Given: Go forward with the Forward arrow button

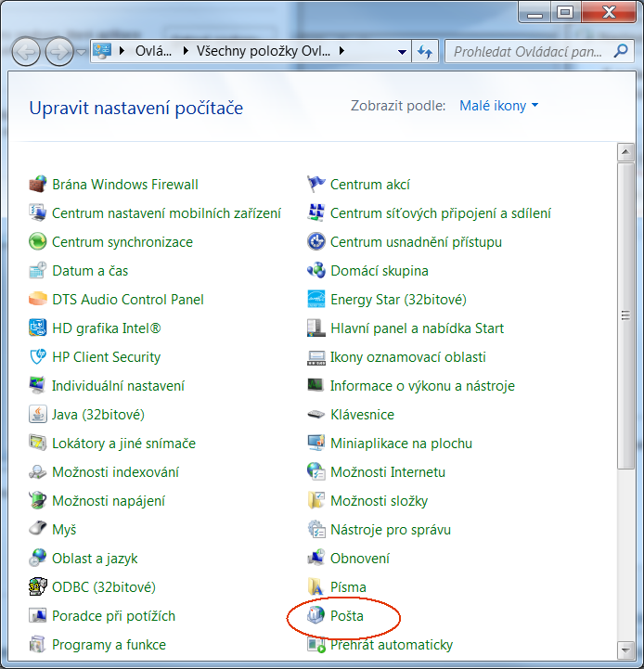Looking at the screenshot, I should (x=59, y=52).
